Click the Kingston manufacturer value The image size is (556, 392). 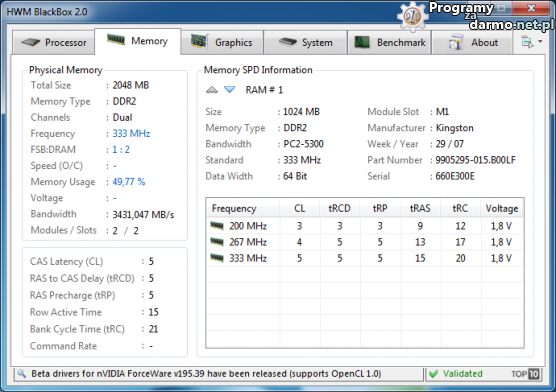(454, 128)
